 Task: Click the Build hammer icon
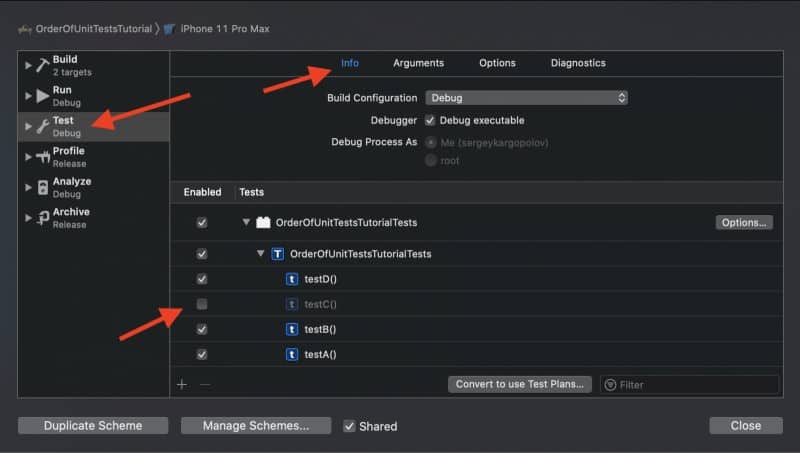[43, 65]
